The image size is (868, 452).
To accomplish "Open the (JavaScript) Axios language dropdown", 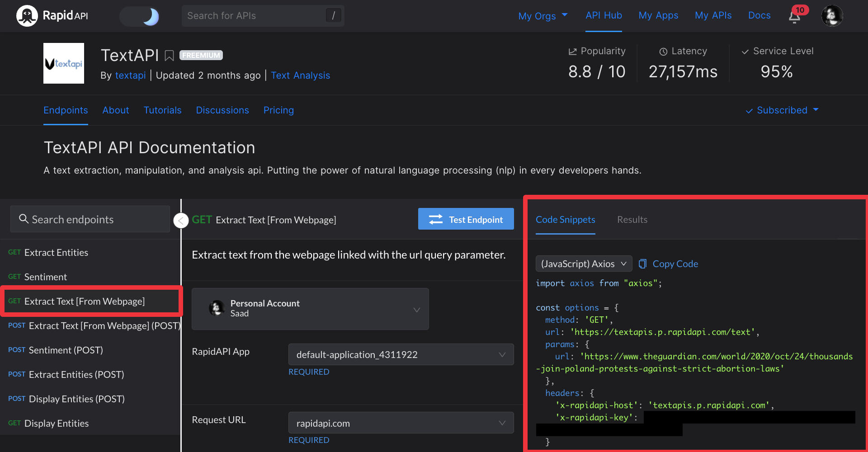I will (x=584, y=264).
